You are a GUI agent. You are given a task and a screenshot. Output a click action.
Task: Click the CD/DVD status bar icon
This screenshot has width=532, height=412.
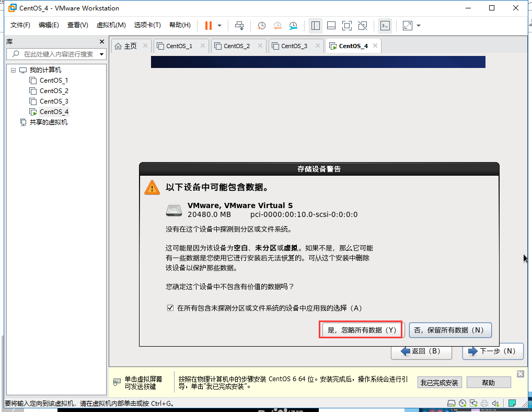point(462,404)
